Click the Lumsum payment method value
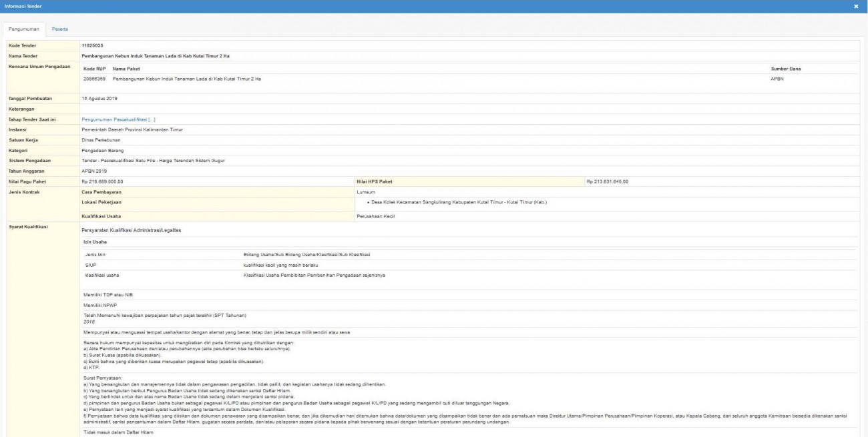The width and height of the screenshot is (868, 437). [x=368, y=191]
